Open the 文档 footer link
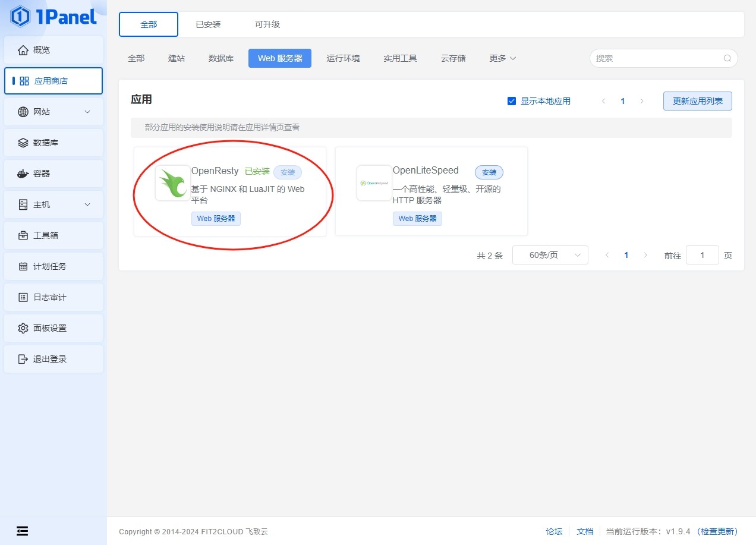Image resolution: width=756 pixels, height=545 pixels. point(585,531)
